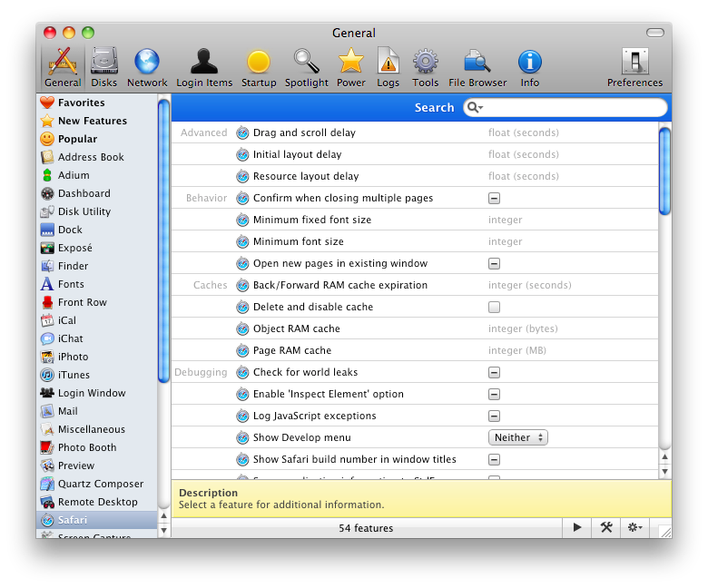This screenshot has width=708, height=588.
Task: Select Popular in the sidebar
Action: click(x=96, y=139)
